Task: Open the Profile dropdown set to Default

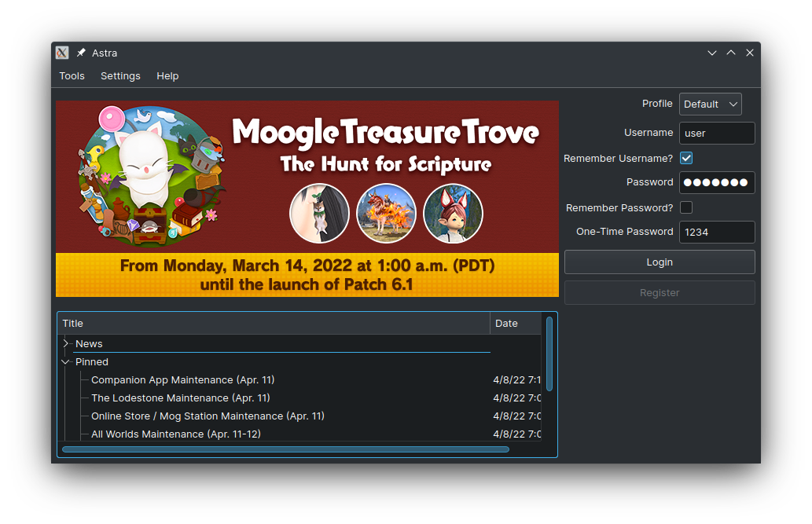Action: [710, 104]
